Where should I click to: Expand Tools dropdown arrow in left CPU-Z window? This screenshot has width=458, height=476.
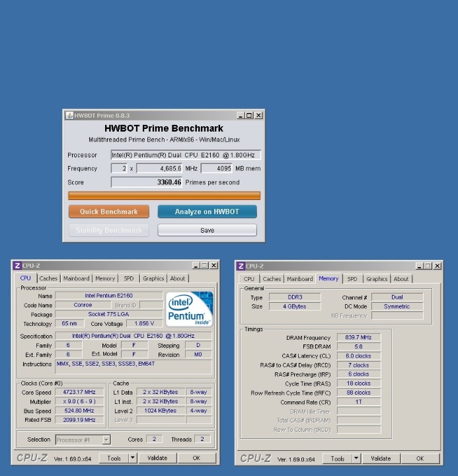pyautogui.click(x=133, y=458)
